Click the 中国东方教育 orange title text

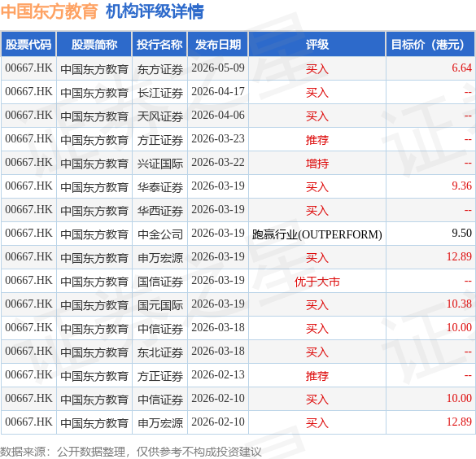click(x=49, y=11)
